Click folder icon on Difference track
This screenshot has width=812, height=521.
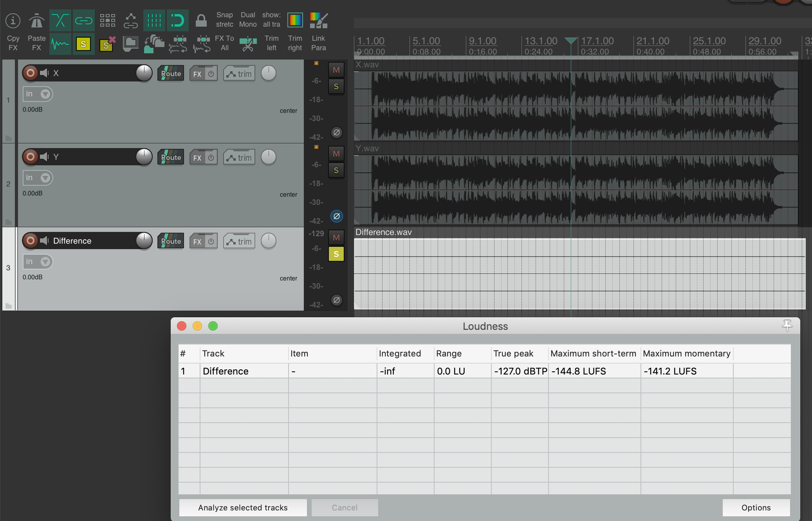pos(8,306)
